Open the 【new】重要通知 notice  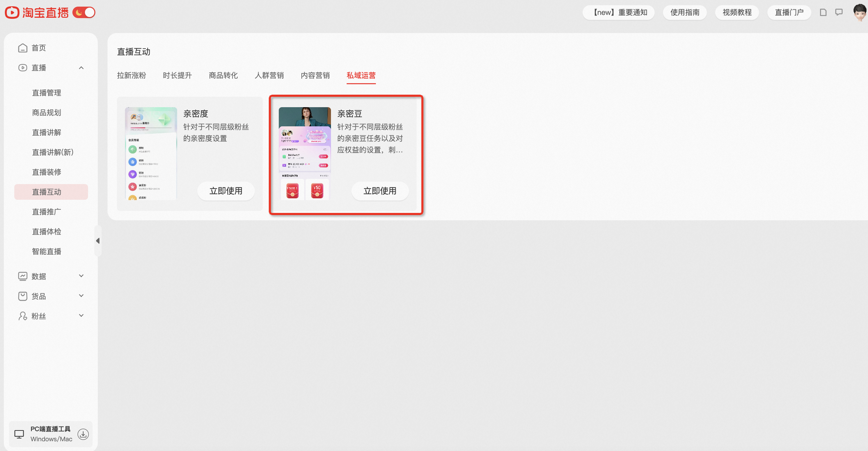[618, 13]
